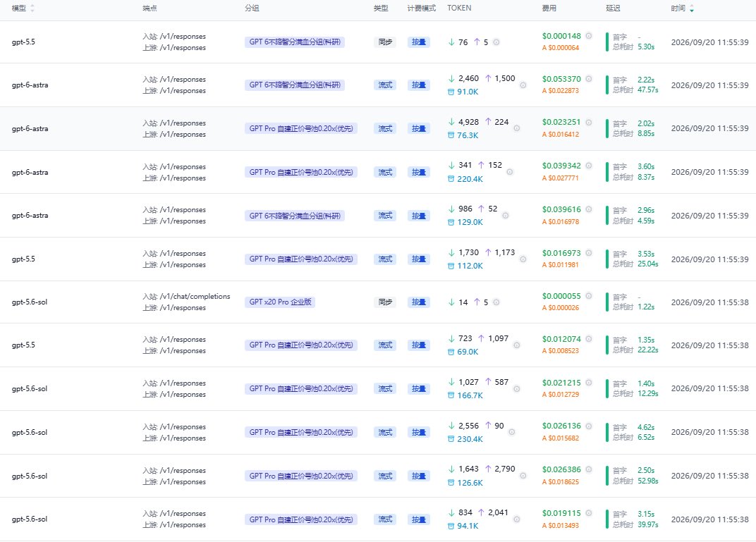Viewport: 756px width, 542px height.
Task: Click token detail icon beside 4,928 / 224
Action: 516,129
